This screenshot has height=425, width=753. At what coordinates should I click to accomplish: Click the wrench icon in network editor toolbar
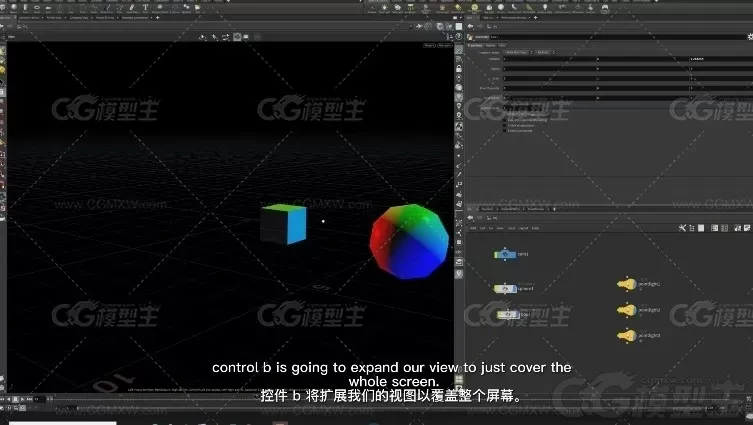tap(682, 228)
